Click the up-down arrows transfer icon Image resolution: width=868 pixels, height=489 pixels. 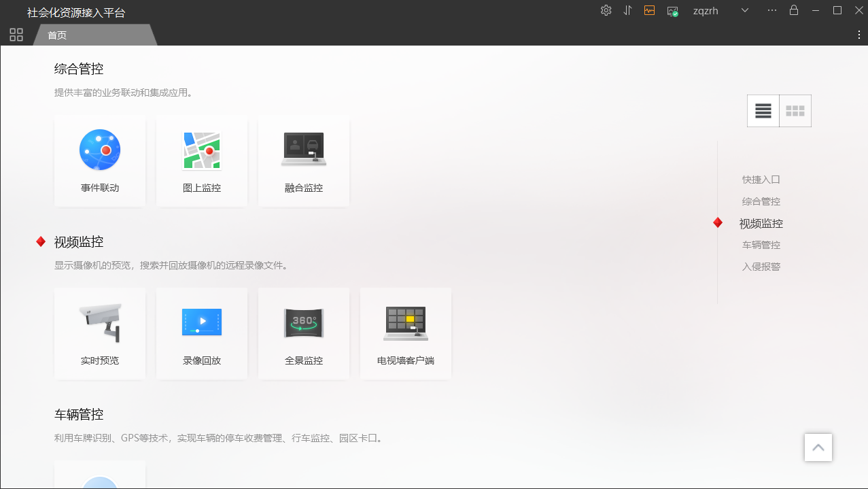tap(628, 10)
